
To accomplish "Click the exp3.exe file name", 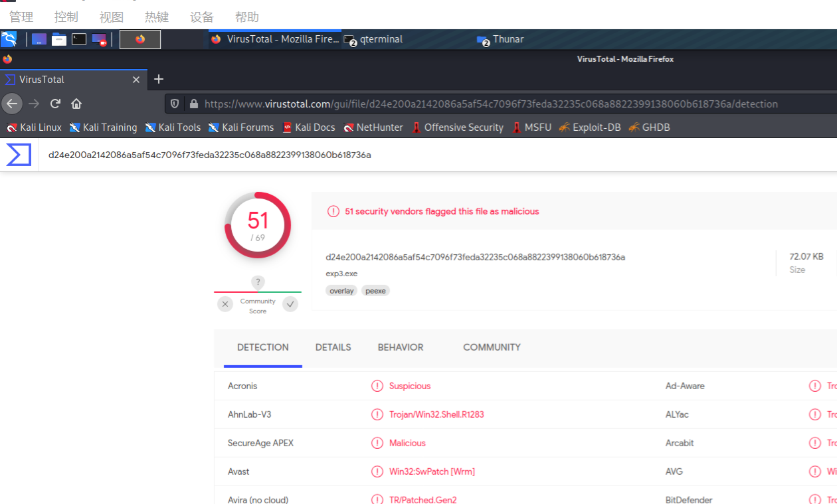I will click(341, 274).
